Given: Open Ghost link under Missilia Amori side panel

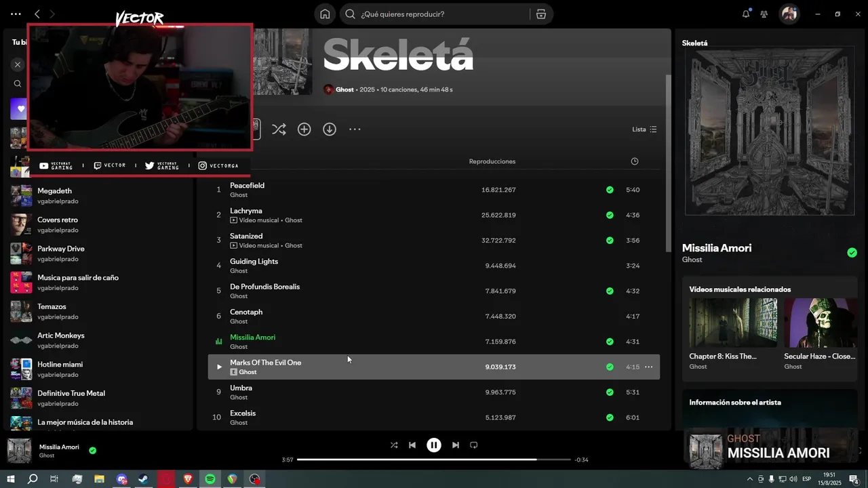Looking at the screenshot, I should pyautogui.click(x=692, y=260).
